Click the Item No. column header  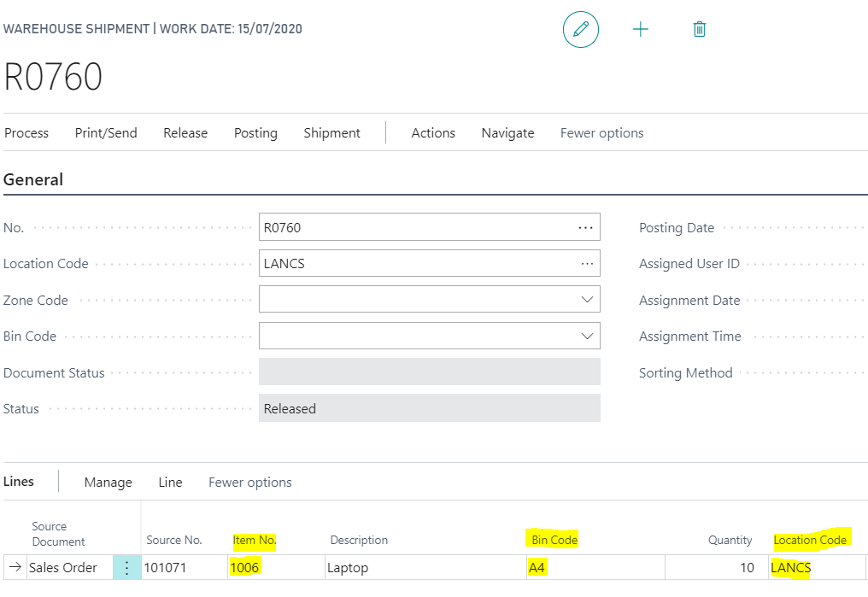pyautogui.click(x=255, y=541)
